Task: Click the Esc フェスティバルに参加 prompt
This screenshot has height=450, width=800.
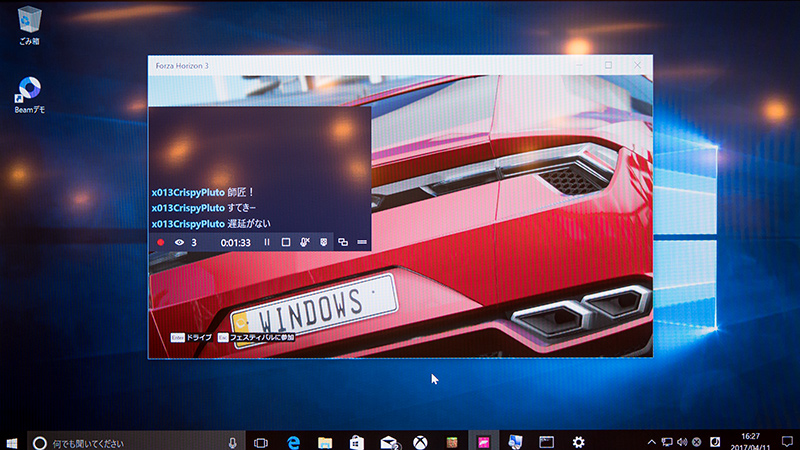Action: 256,338
